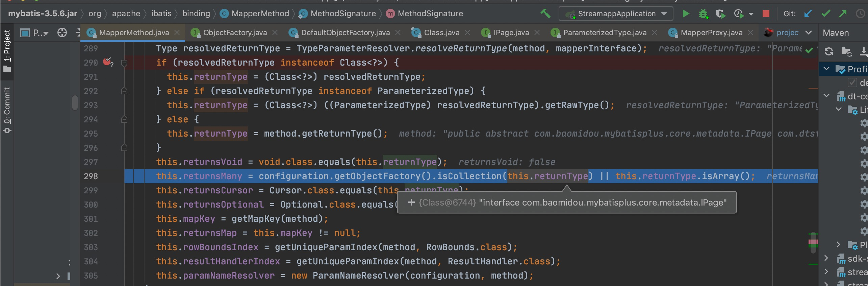Expand the IPage class value tooltip
This screenshot has width=868, height=286.
click(x=411, y=202)
